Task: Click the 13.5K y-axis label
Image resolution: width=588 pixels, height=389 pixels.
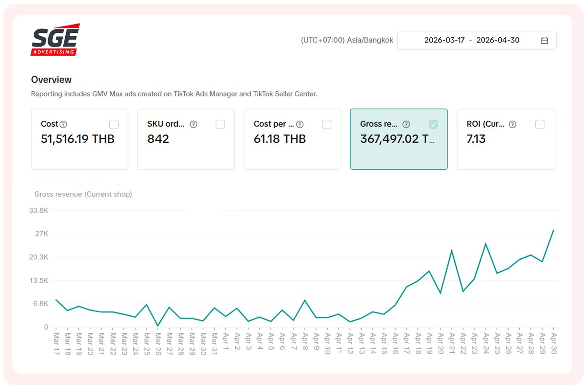Action: pyautogui.click(x=39, y=281)
